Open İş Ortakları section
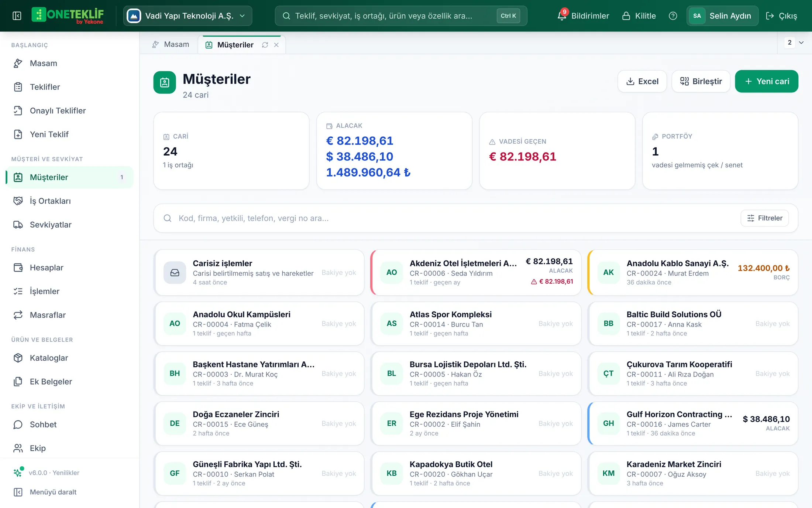812x508 pixels. pos(69,201)
